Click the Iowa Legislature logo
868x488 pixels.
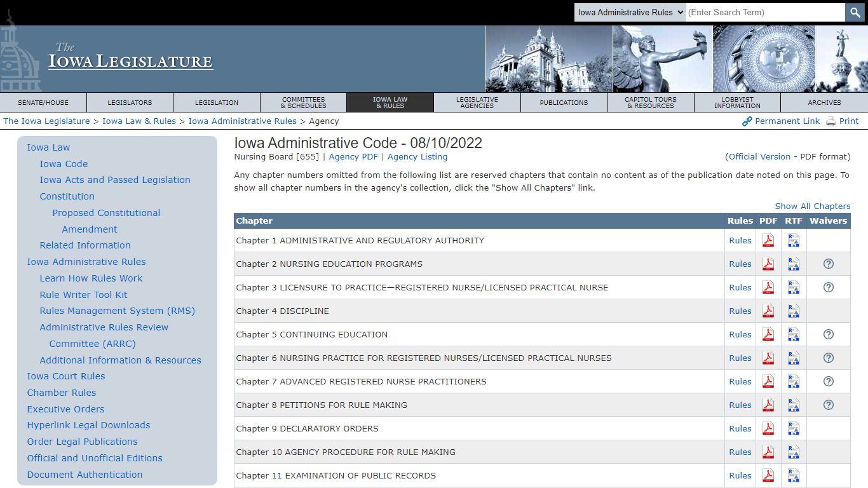point(130,57)
